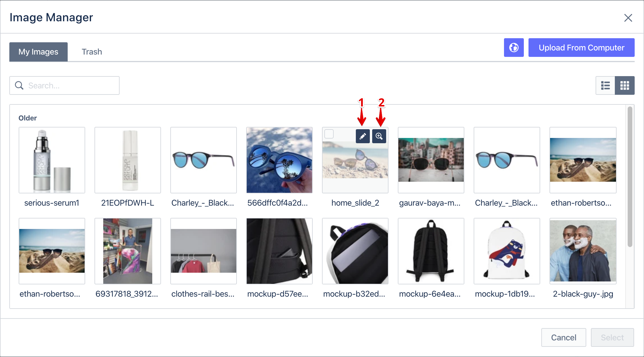Open the Trash tab
Viewport: 644px width, 357px height.
(x=92, y=52)
